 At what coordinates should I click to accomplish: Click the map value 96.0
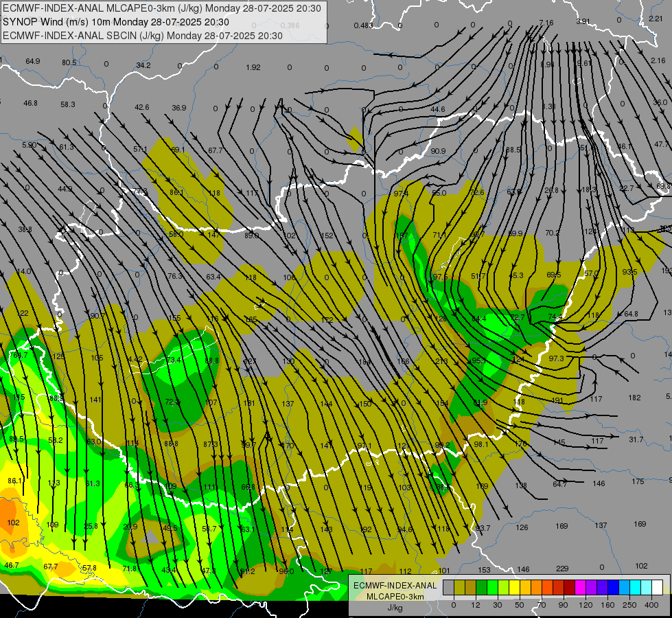point(286,571)
